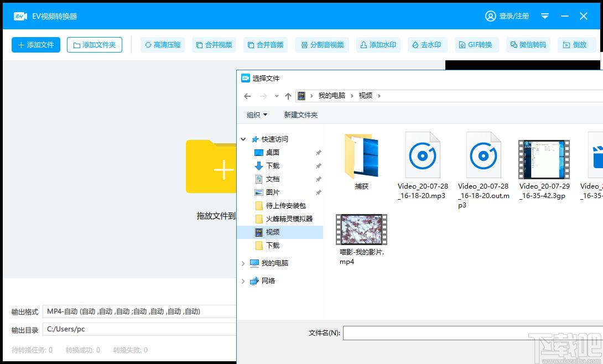Screen dimensions: 603x364
Task: Open the 分割音视频 tool
Action: [323, 45]
